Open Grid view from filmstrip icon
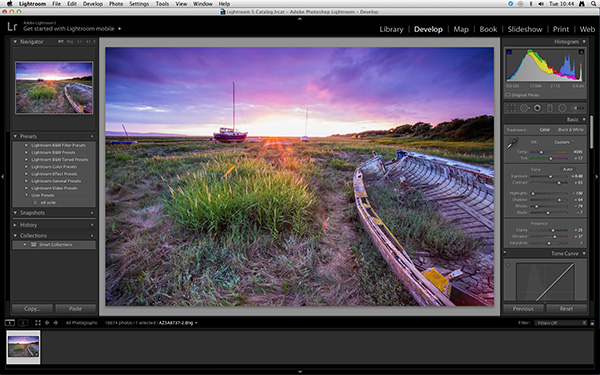The width and height of the screenshot is (600, 375). (x=38, y=323)
